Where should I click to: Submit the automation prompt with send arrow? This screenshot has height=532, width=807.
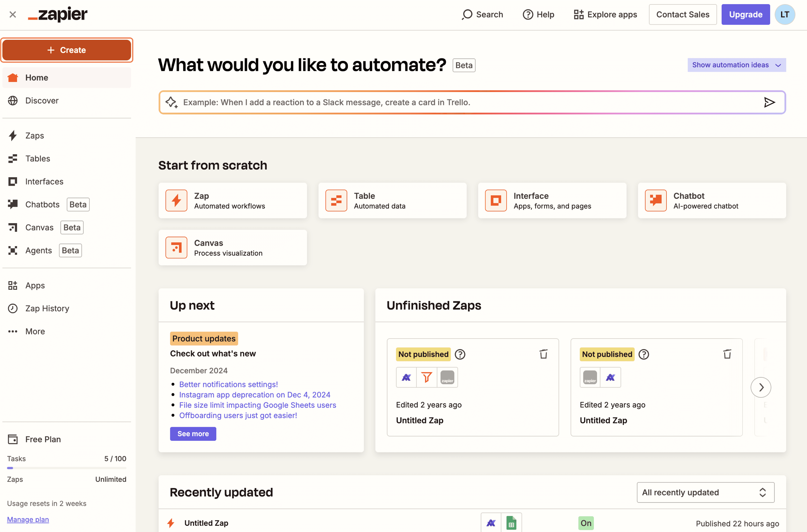point(769,102)
